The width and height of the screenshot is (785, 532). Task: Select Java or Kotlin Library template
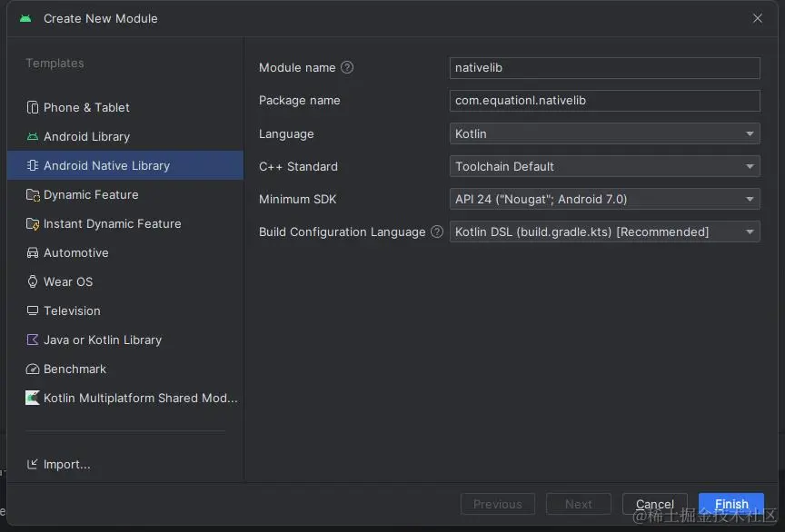point(102,340)
